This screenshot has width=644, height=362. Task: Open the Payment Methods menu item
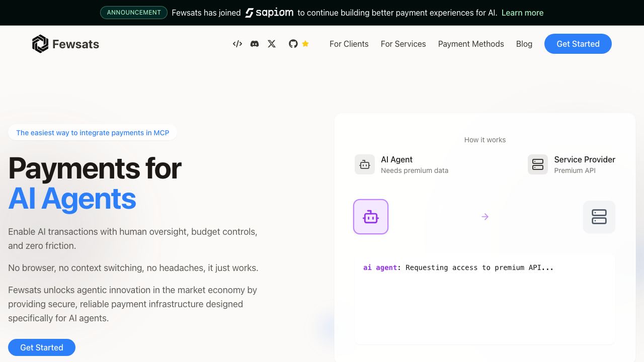tap(471, 44)
